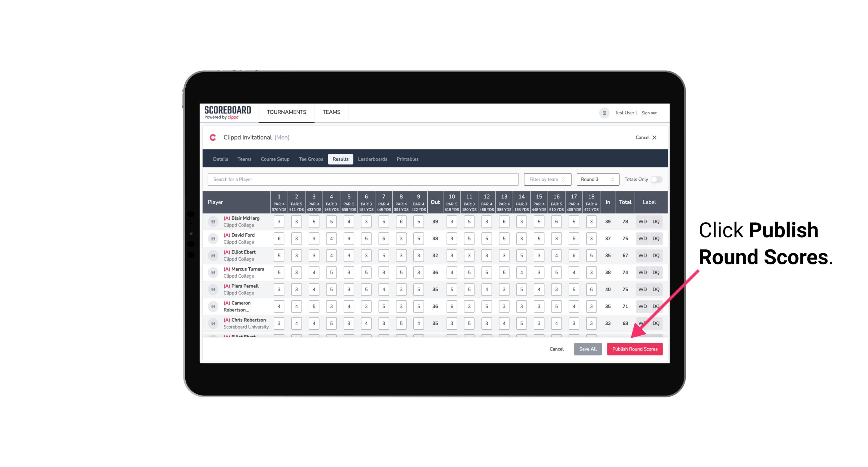Viewport: 868px width, 467px height.
Task: Click the WD icon for Elliot Ebert
Action: [641, 255]
